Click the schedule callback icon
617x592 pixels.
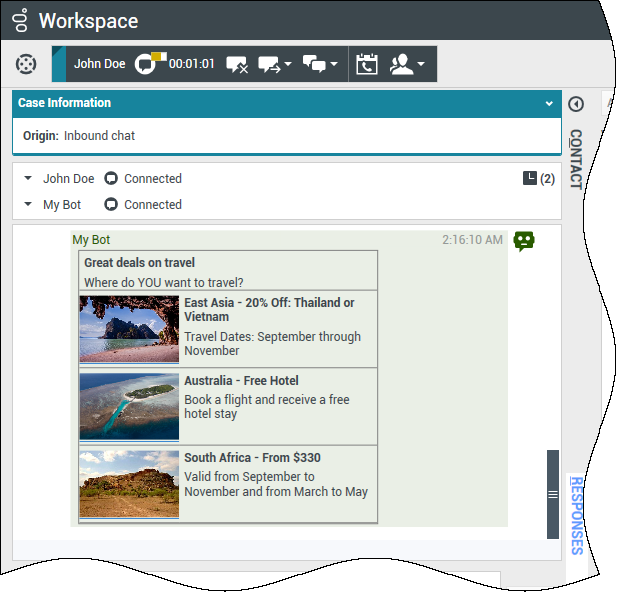367,64
